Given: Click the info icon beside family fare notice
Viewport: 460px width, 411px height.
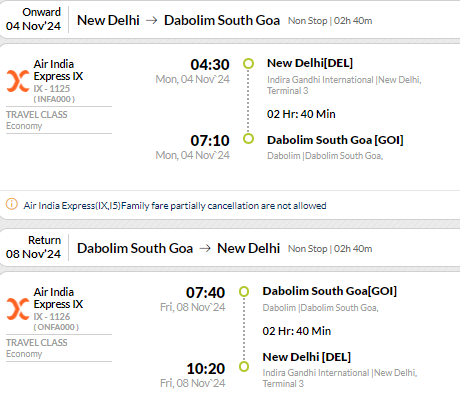Looking at the screenshot, I should pos(12,204).
